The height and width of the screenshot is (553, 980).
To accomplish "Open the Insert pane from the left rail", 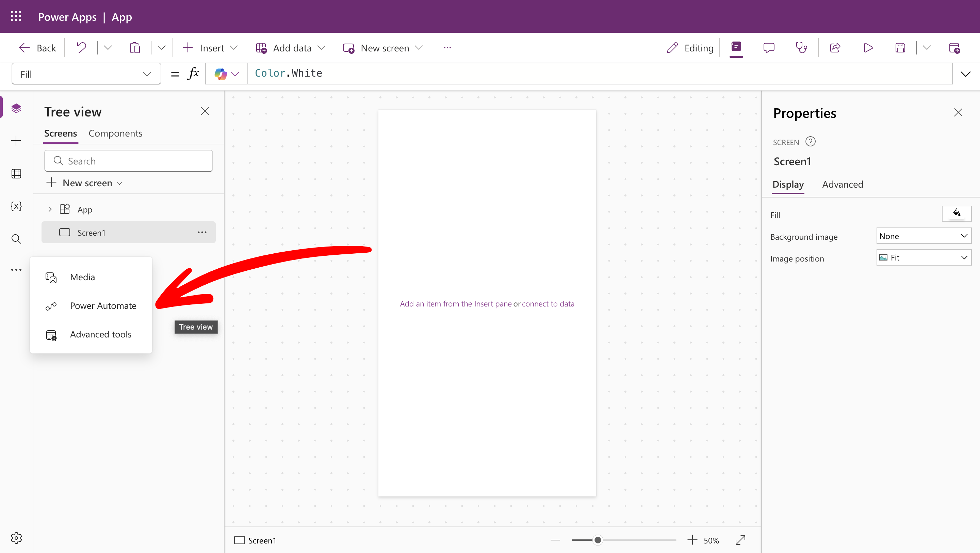I will click(16, 140).
